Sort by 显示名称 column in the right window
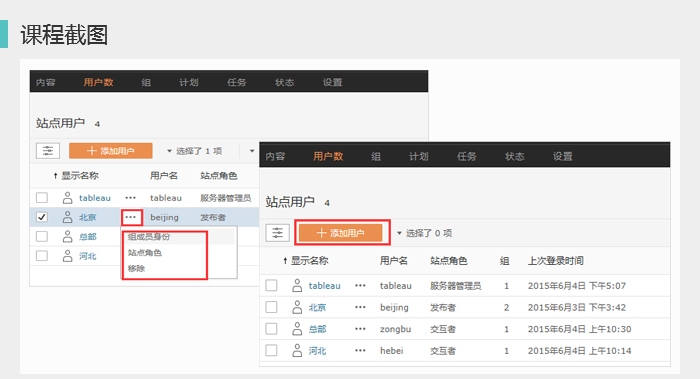The image size is (700, 379). [x=306, y=261]
